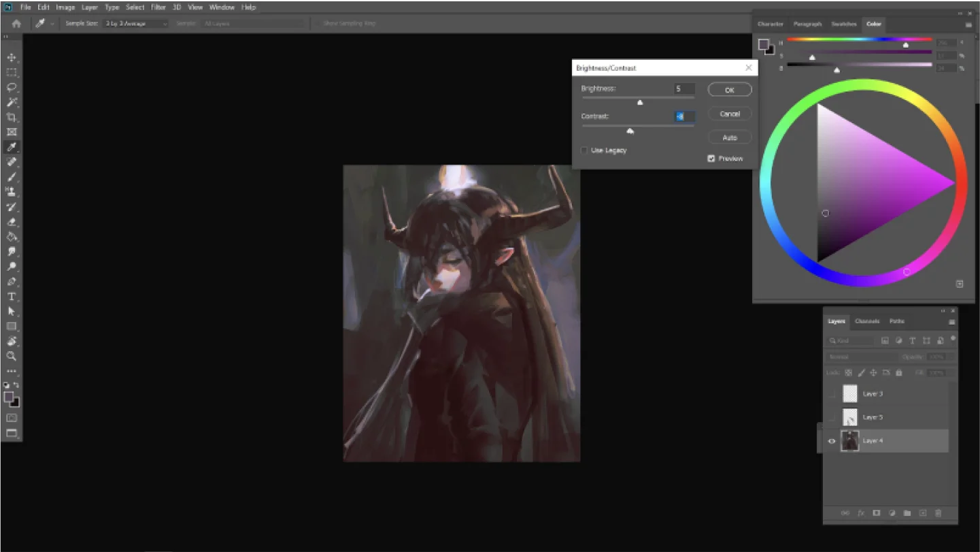Select the Clone Stamp tool
980x552 pixels.
pos(12,192)
